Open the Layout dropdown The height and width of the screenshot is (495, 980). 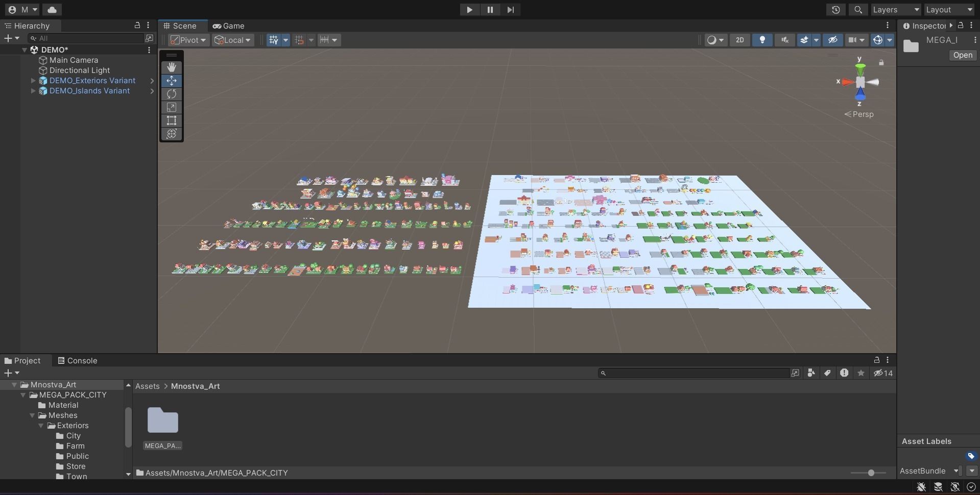tap(949, 10)
